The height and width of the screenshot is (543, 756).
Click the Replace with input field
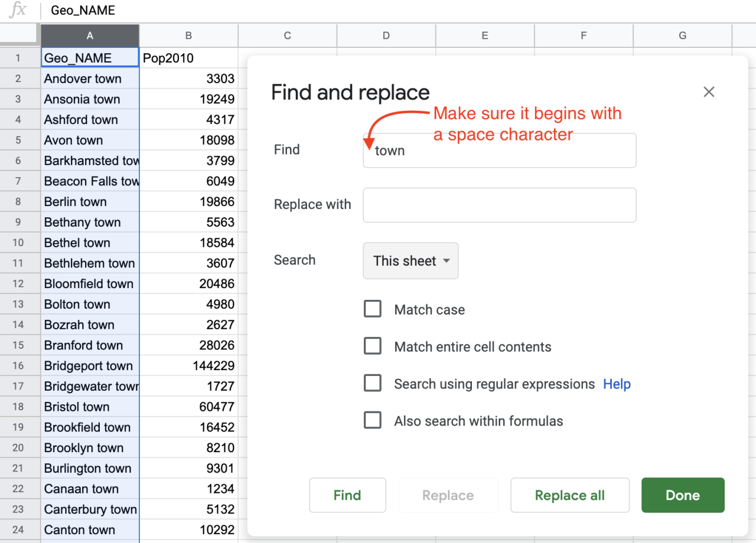(x=499, y=205)
